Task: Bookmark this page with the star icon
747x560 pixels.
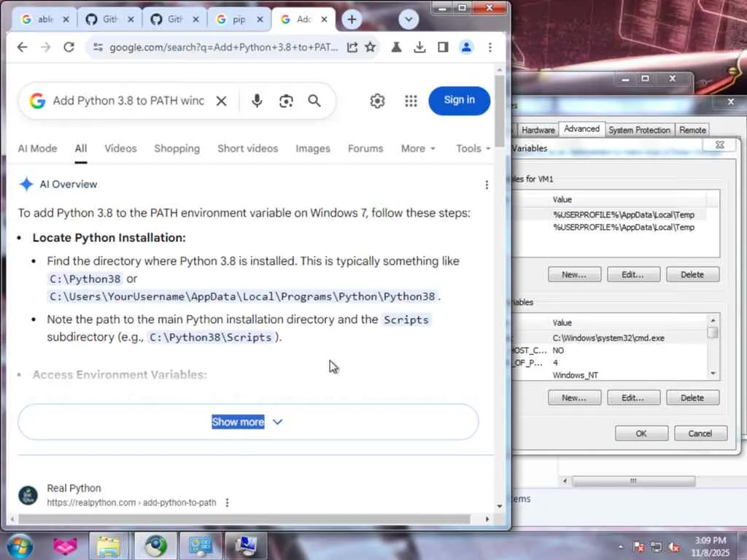Action: point(370,47)
